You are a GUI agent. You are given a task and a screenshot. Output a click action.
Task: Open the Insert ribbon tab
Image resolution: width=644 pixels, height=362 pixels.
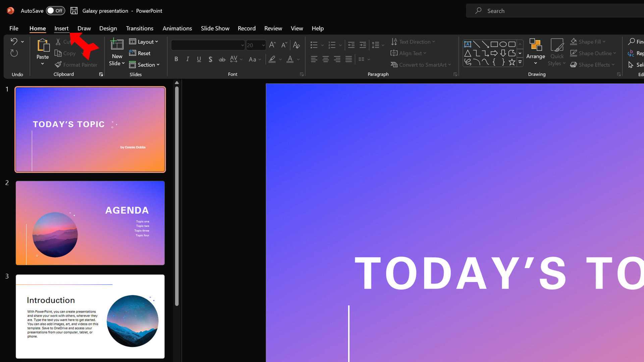61,28
